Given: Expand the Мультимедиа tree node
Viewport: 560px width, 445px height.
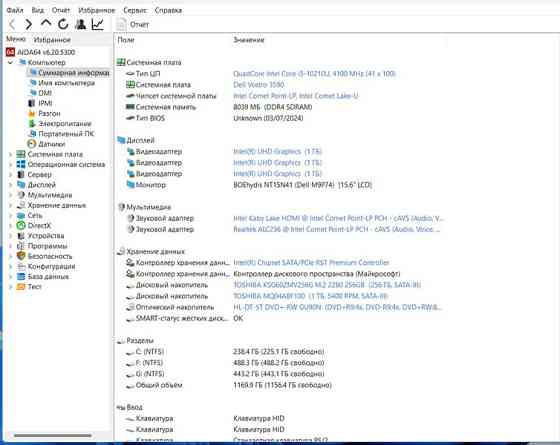Looking at the screenshot, I should pyautogui.click(x=10, y=195).
